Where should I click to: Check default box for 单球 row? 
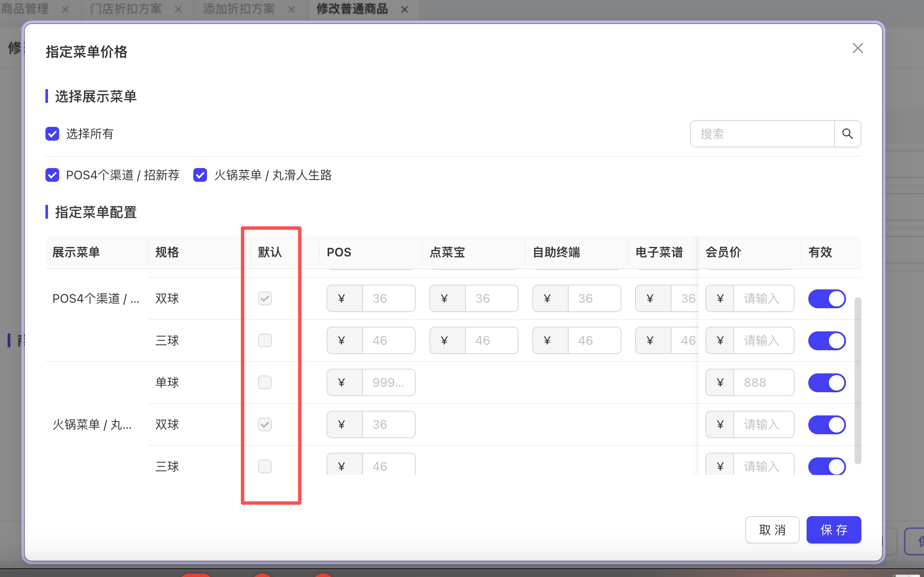265,382
